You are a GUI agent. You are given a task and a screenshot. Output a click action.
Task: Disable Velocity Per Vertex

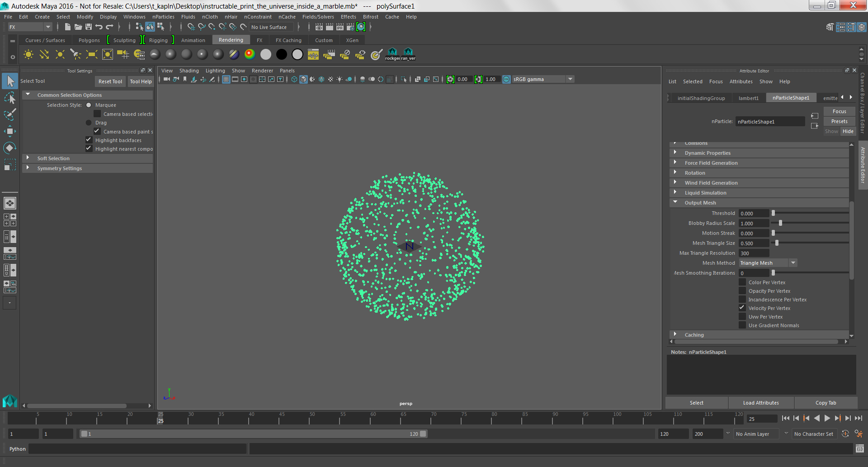coord(742,308)
